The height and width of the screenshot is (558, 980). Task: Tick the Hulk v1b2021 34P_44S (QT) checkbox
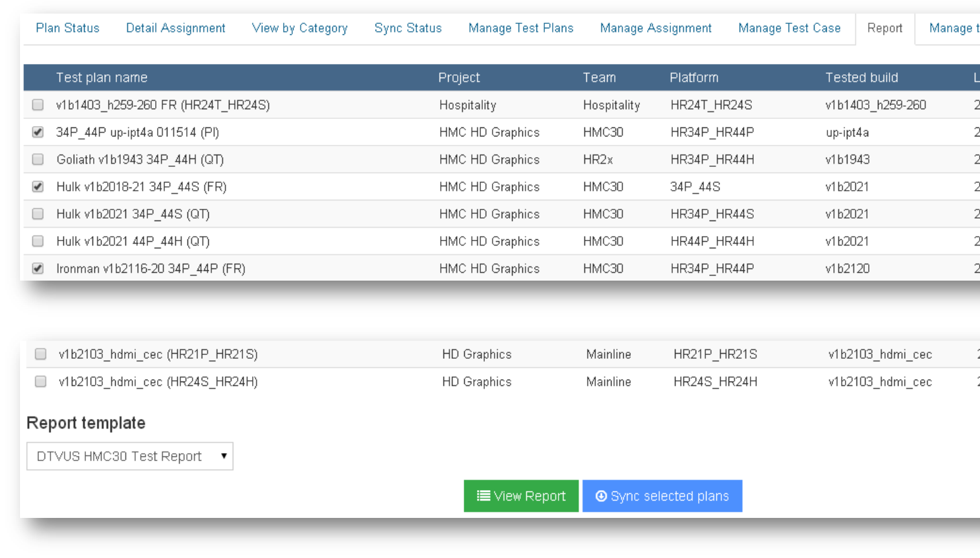[38, 214]
